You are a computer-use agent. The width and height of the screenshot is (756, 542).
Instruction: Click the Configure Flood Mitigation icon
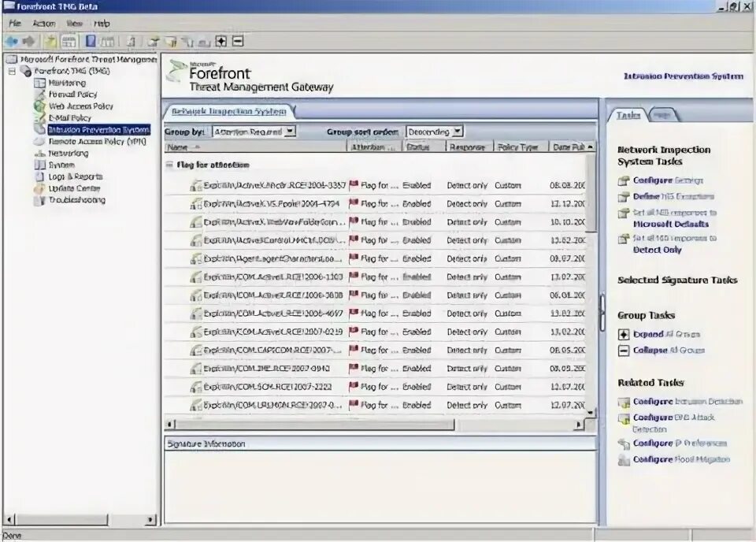coord(624,460)
